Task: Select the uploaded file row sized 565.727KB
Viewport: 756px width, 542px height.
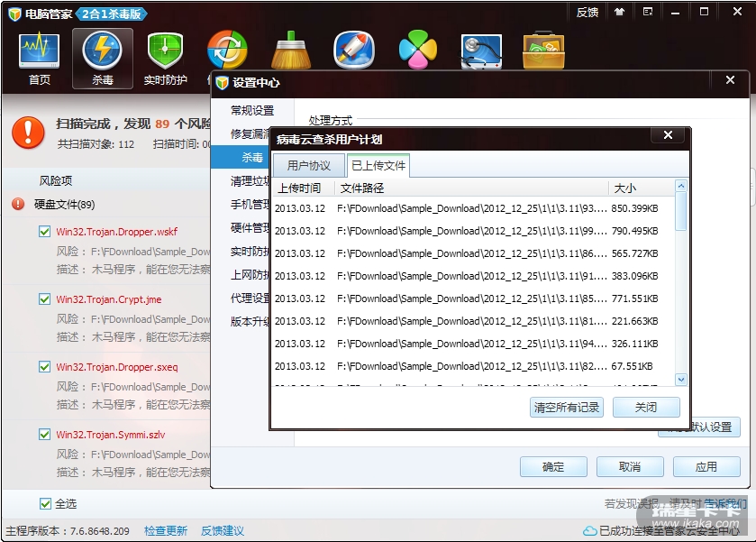Action: point(474,253)
